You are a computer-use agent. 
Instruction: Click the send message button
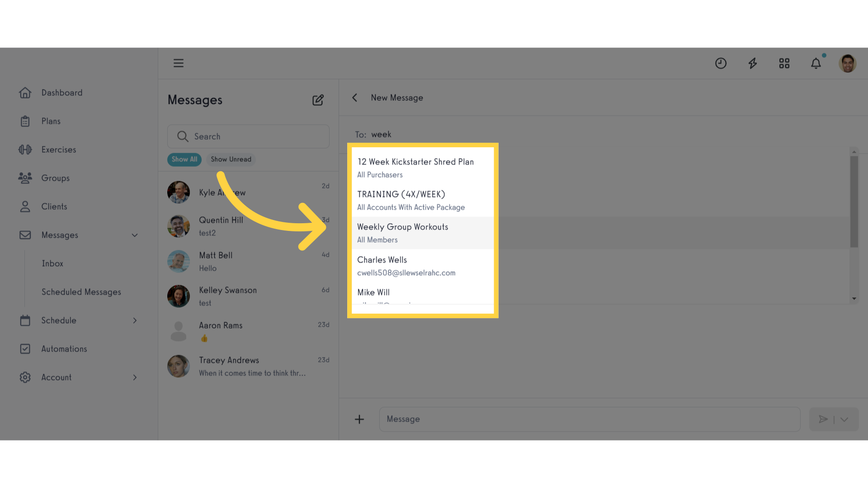pos(823,419)
